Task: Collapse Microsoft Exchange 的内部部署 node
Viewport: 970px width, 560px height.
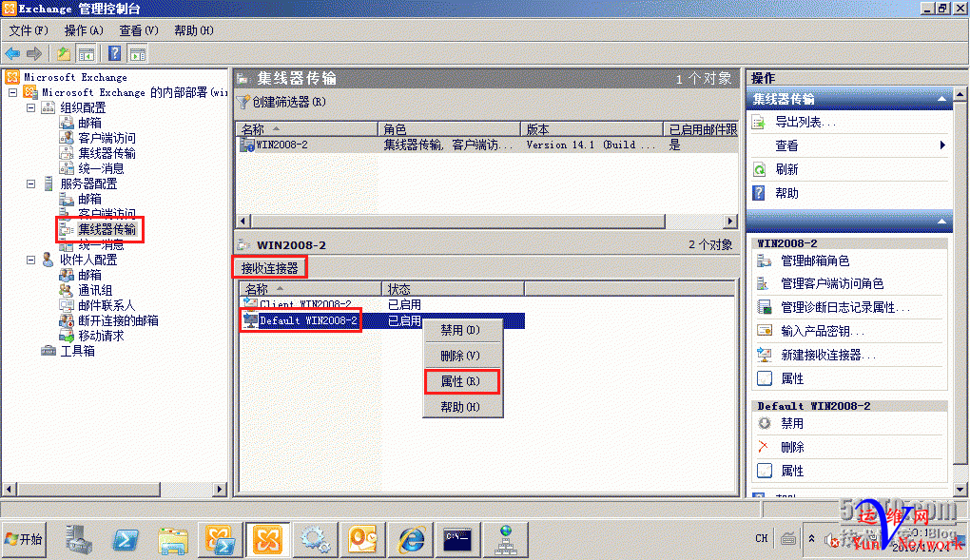Action: 12,93
